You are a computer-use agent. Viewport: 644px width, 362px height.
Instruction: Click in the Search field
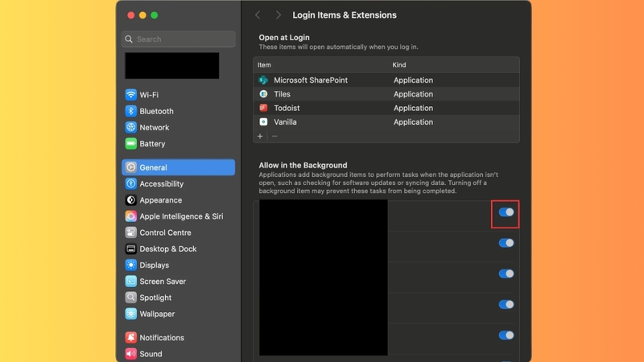coord(178,39)
